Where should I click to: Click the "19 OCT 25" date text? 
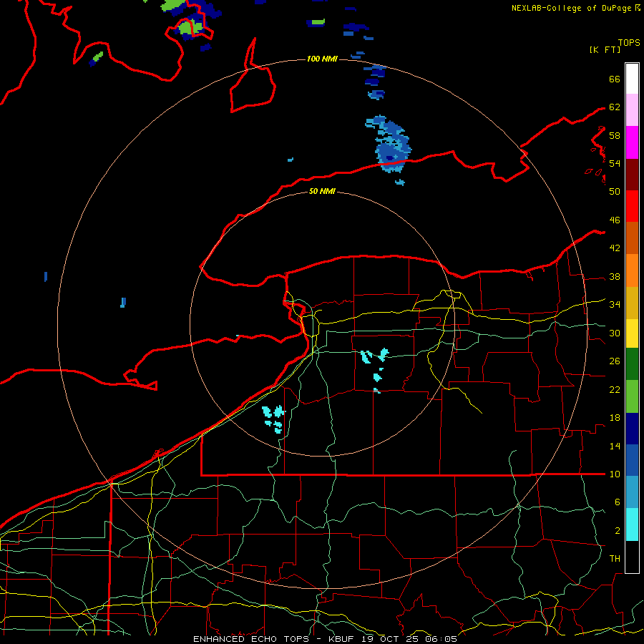pyautogui.click(x=391, y=639)
